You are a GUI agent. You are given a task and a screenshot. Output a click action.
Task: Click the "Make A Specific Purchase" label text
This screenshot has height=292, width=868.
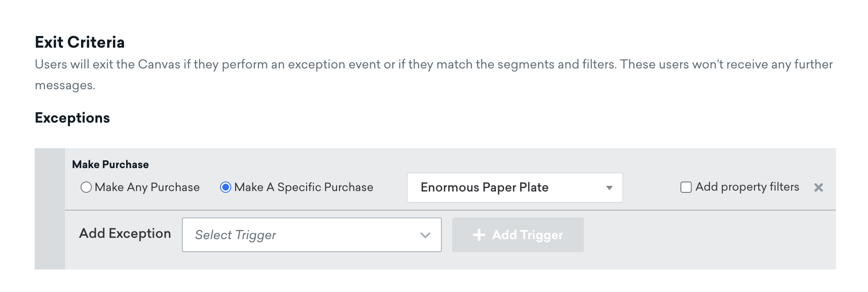click(x=303, y=187)
